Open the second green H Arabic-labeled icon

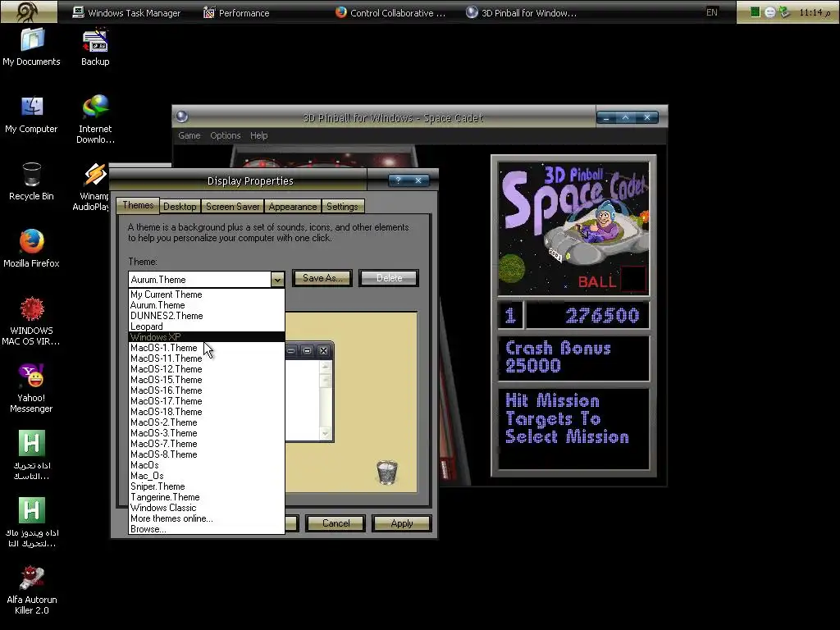point(32,523)
